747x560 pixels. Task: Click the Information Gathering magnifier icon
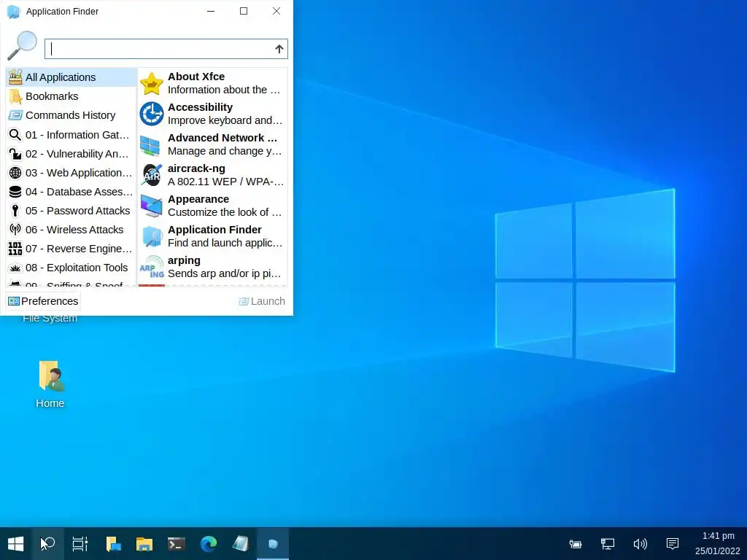[x=15, y=135]
